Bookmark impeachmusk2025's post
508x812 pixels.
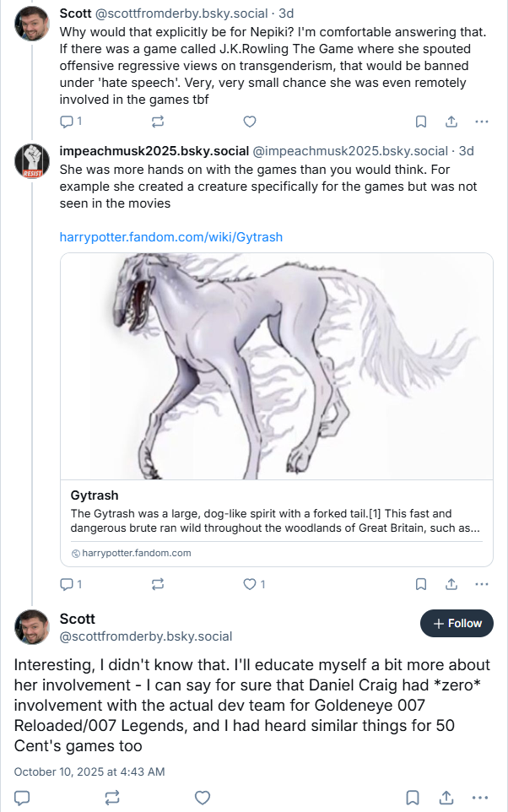point(421,584)
